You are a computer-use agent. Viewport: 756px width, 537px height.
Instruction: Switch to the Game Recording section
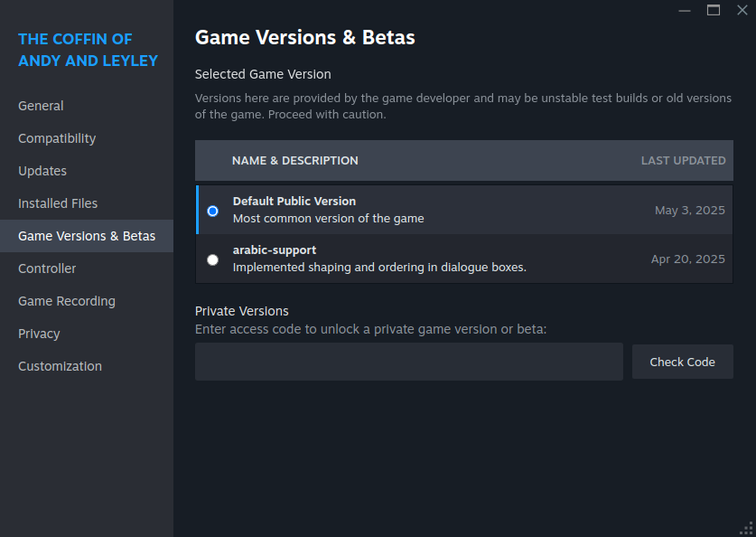(x=67, y=301)
